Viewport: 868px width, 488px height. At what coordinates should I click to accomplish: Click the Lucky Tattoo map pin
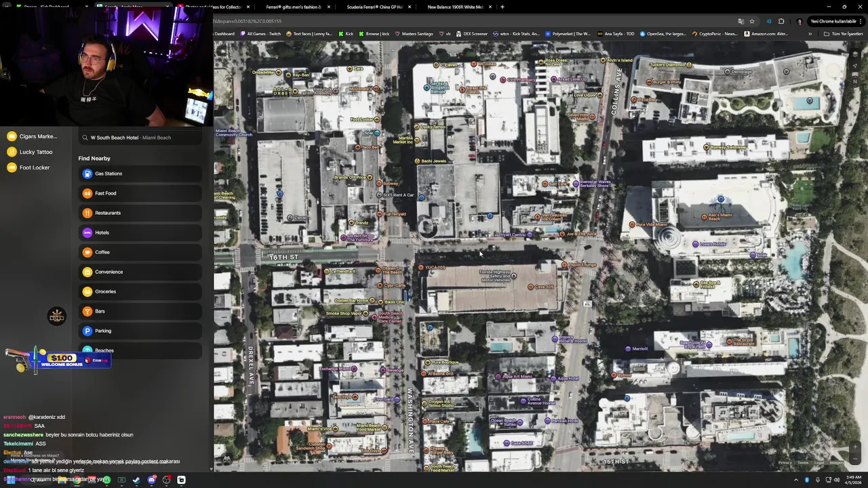point(418,127)
